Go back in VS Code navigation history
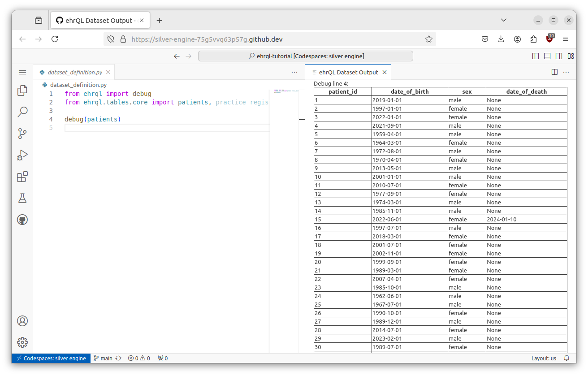This screenshot has width=588, height=376. tap(177, 56)
